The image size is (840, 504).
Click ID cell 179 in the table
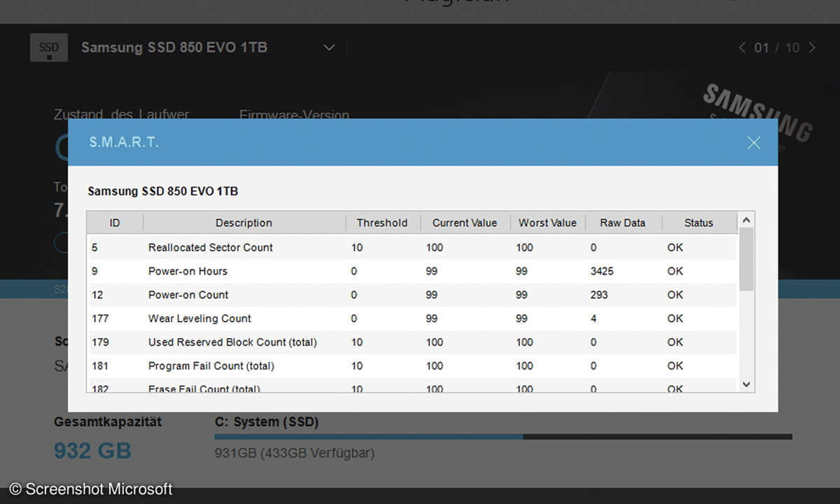[100, 342]
